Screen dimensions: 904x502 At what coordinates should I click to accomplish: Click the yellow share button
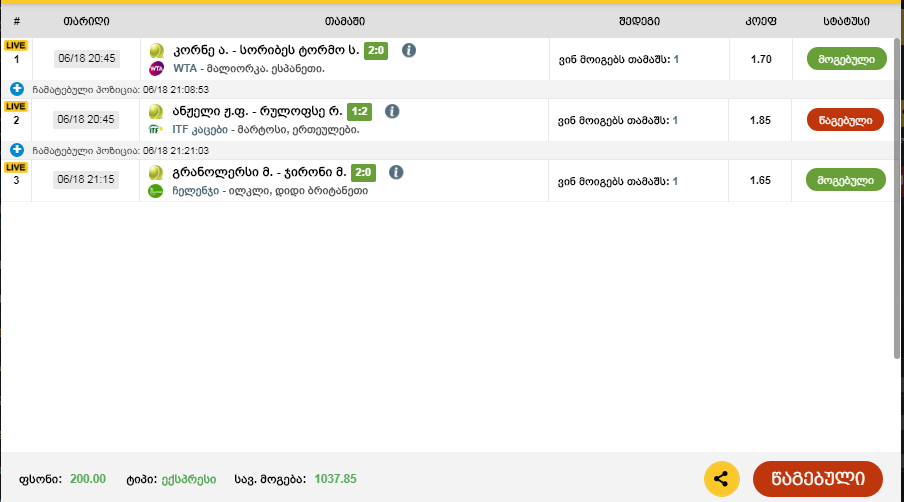click(722, 479)
